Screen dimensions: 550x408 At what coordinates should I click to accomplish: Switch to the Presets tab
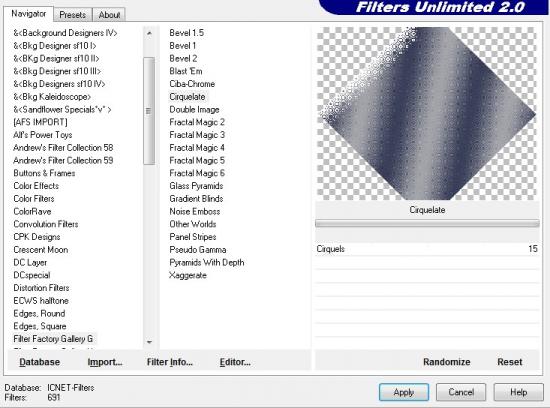(73, 15)
